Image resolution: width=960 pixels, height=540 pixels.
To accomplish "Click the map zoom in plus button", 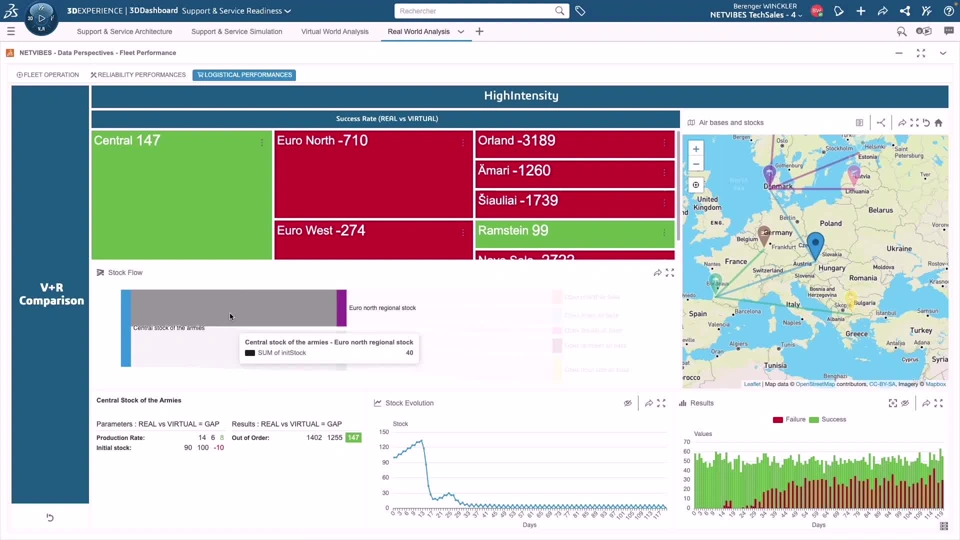I will 696,149.
